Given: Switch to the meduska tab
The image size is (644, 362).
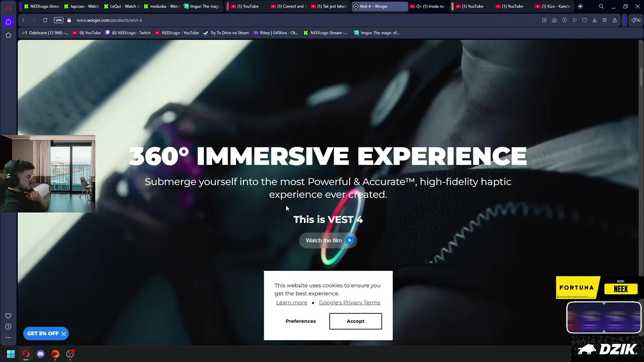Looking at the screenshot, I should pyautogui.click(x=160, y=7).
